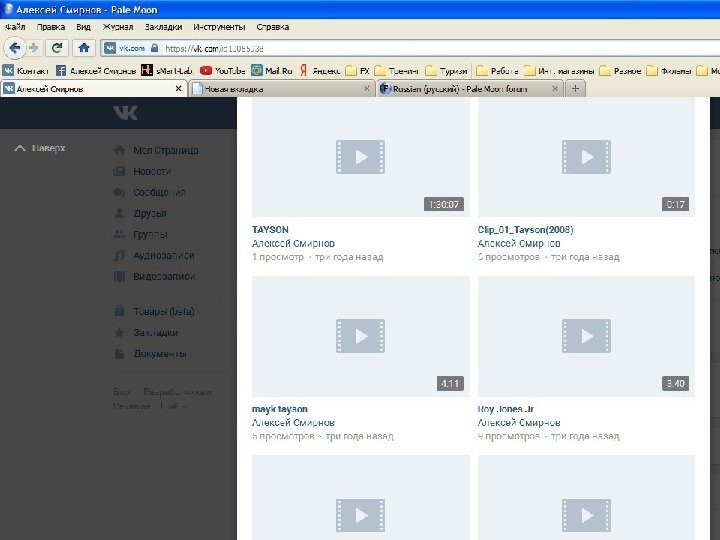Close the Новая вкладка tab
The height and width of the screenshot is (540, 720).
click(x=366, y=89)
